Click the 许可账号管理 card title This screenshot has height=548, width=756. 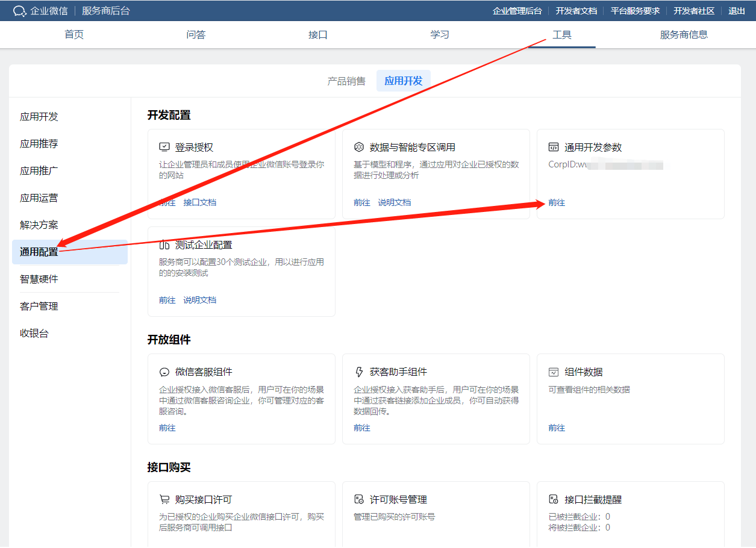[398, 500]
